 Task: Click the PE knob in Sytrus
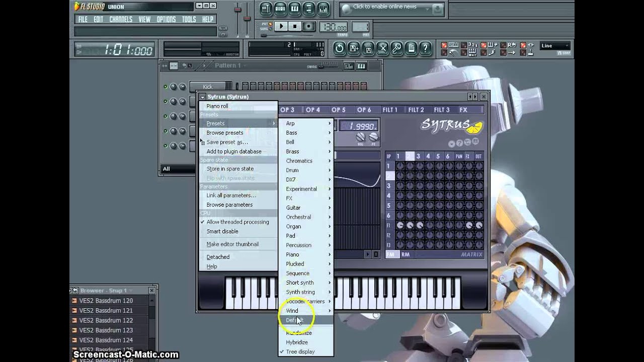click(x=373, y=137)
